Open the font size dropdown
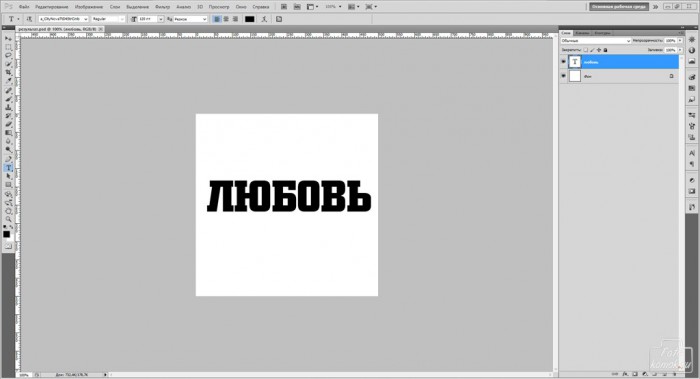The height and width of the screenshot is (379, 700). (161, 19)
